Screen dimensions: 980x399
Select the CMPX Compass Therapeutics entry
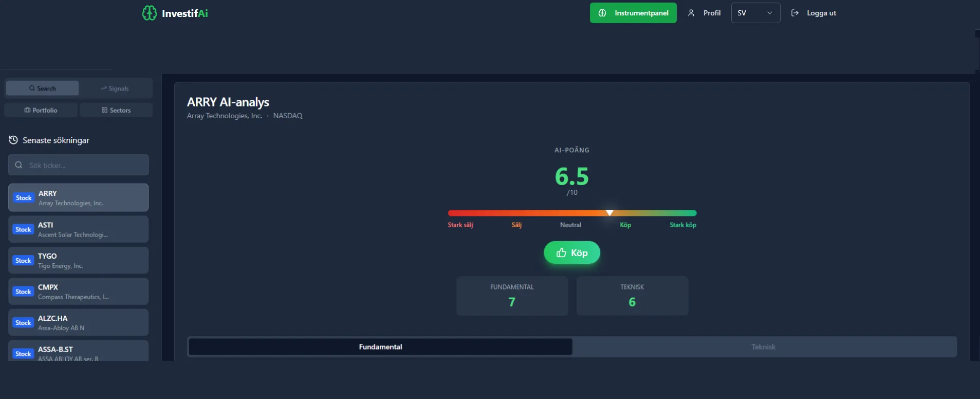point(79,291)
